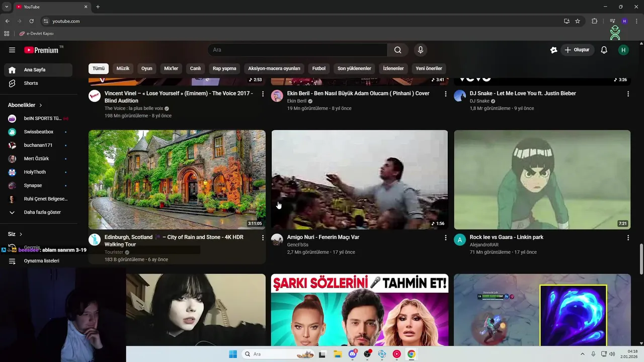The height and width of the screenshot is (362, 644).
Task: Open Shorts from the sidebar
Action: click(x=38, y=83)
